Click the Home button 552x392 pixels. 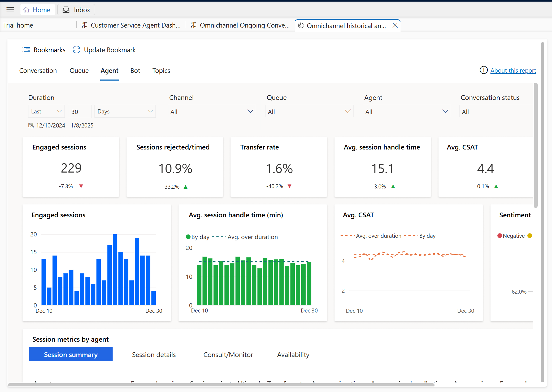tap(37, 10)
